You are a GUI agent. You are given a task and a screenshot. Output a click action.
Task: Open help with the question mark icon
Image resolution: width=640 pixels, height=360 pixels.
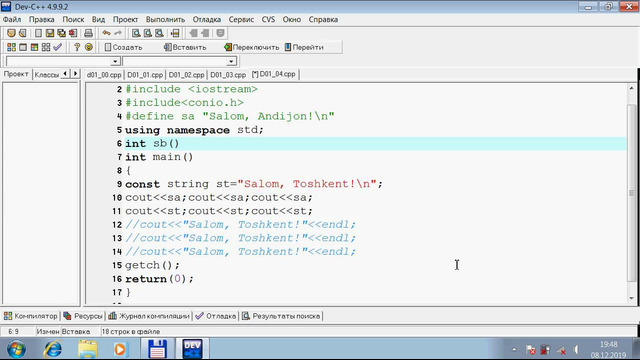point(77,47)
